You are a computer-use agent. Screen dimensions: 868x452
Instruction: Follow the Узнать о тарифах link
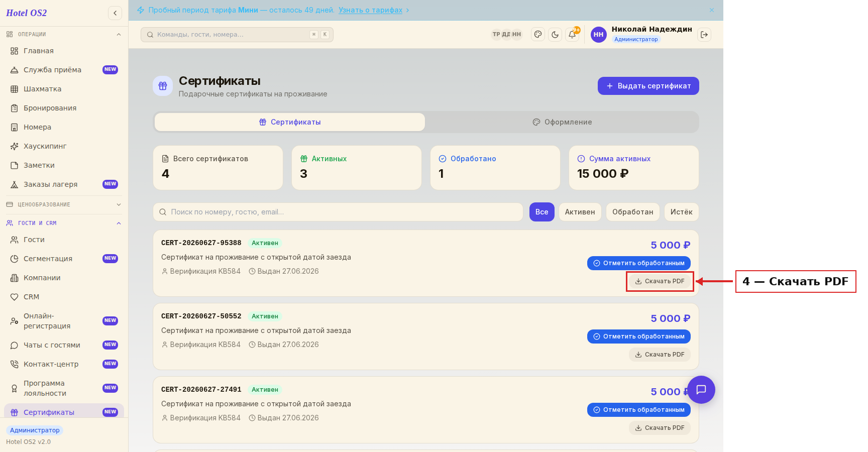(x=370, y=10)
